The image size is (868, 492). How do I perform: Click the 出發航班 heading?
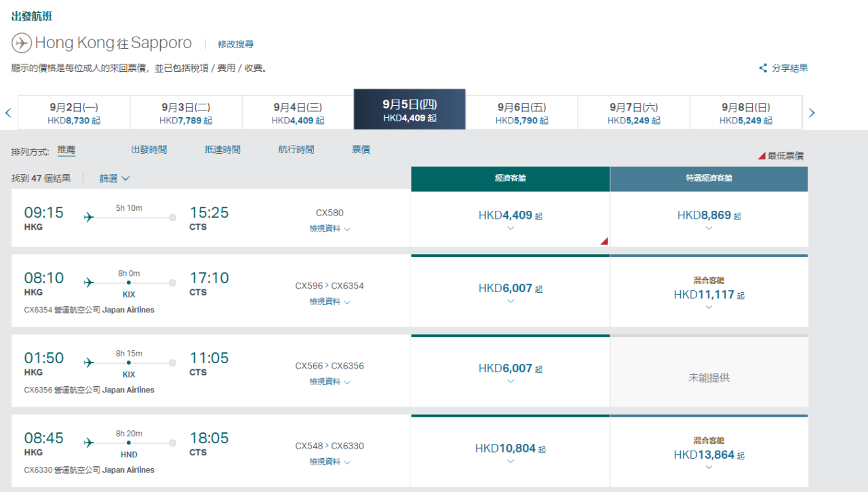32,16
